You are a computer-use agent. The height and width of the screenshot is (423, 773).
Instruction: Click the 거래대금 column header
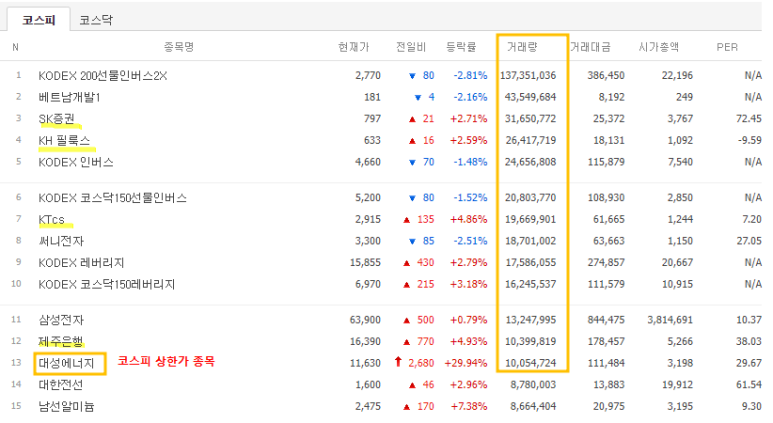(x=590, y=47)
